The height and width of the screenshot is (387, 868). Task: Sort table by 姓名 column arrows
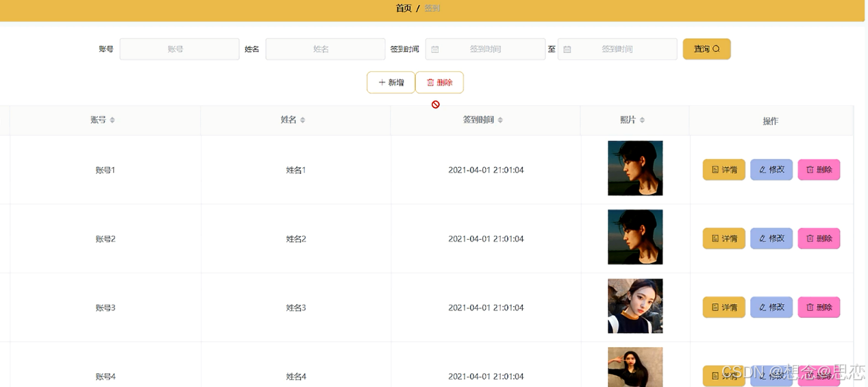coord(302,120)
